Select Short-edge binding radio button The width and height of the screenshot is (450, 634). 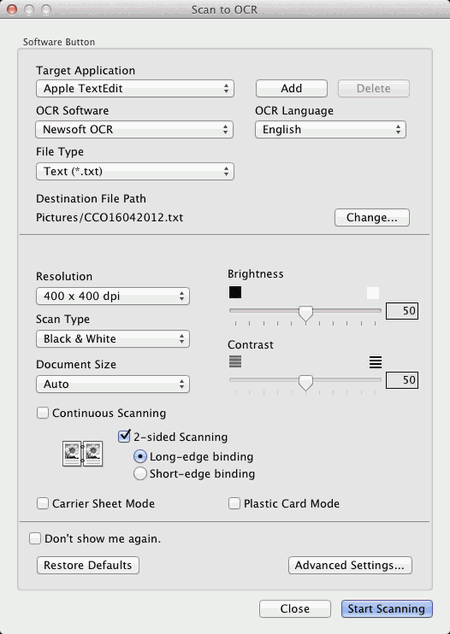click(140, 473)
